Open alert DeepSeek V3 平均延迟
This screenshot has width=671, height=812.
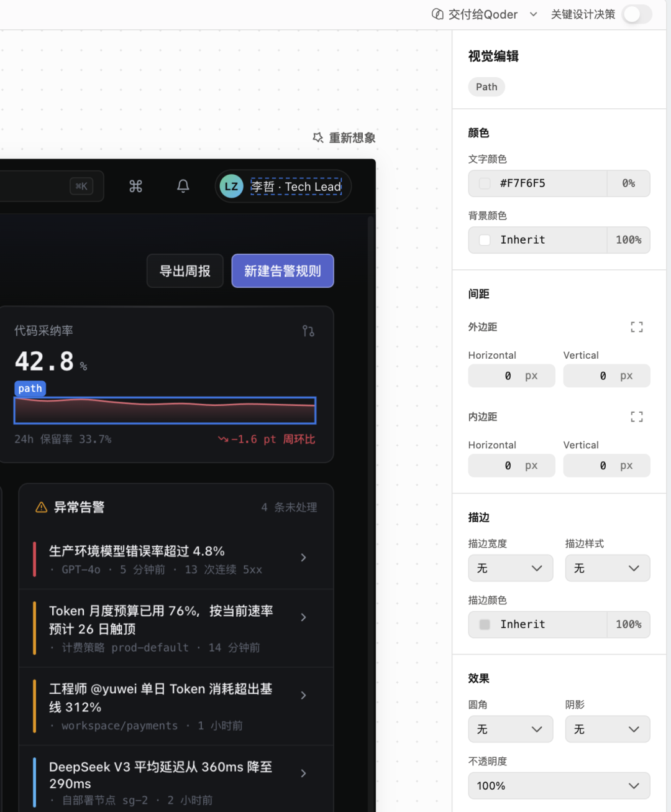tap(176, 778)
